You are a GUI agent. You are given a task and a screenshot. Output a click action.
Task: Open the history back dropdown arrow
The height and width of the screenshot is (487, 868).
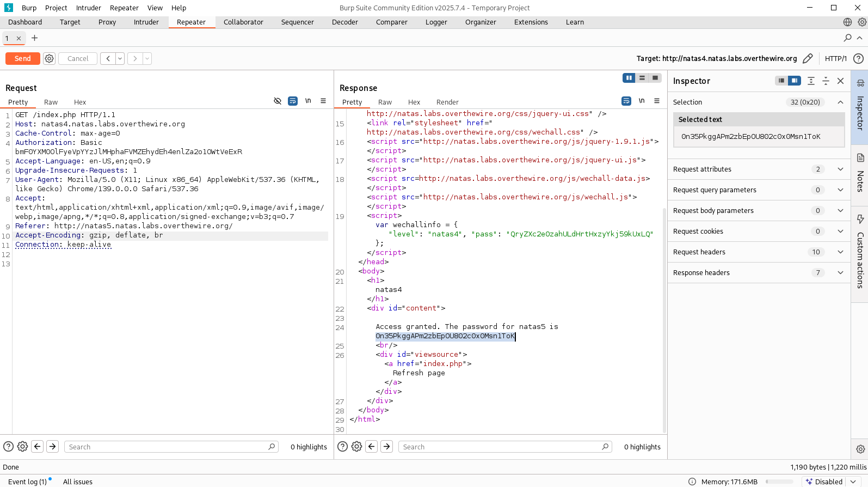120,58
